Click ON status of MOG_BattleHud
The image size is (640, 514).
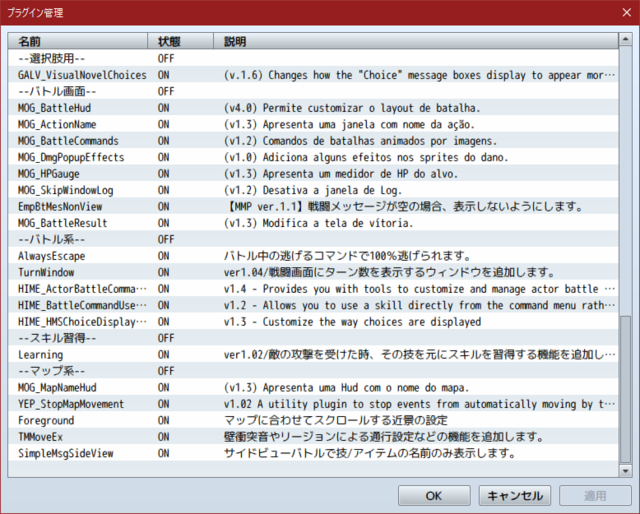click(164, 108)
